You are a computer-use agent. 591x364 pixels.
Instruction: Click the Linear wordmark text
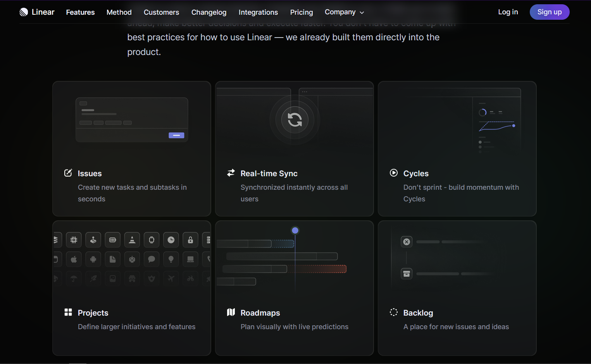(43, 12)
